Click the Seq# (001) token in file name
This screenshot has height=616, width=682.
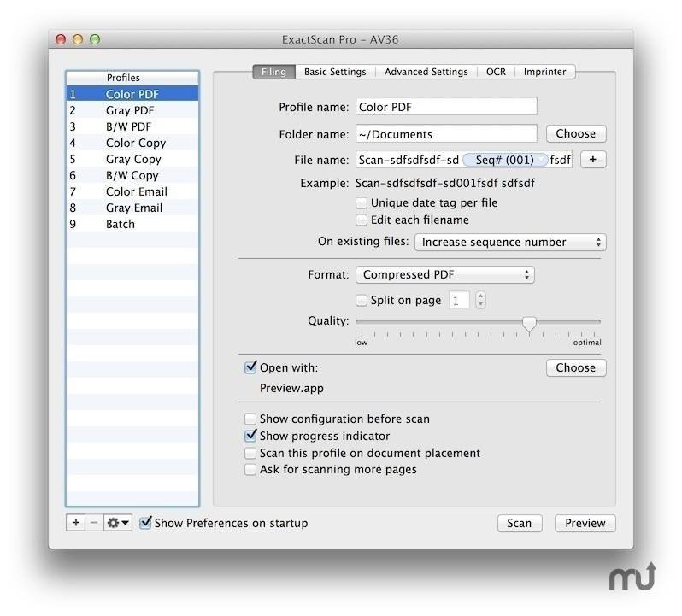[x=504, y=160]
